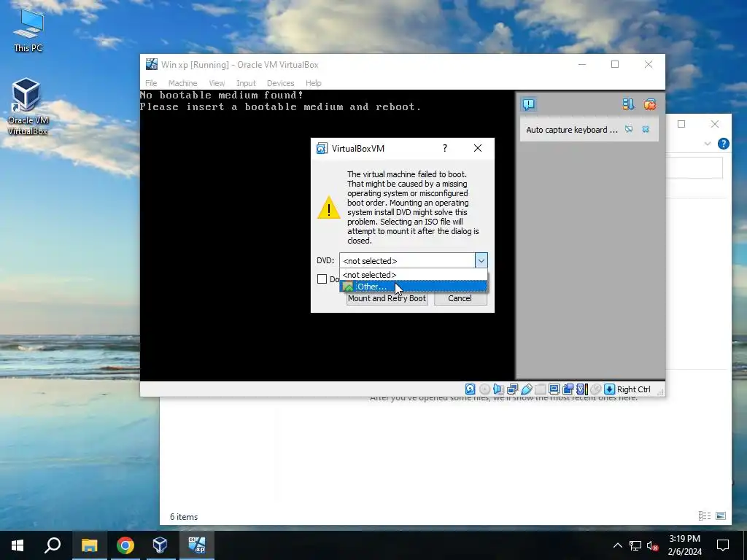
Task: Click the blue help icon in File Explorer window
Action: point(723,144)
